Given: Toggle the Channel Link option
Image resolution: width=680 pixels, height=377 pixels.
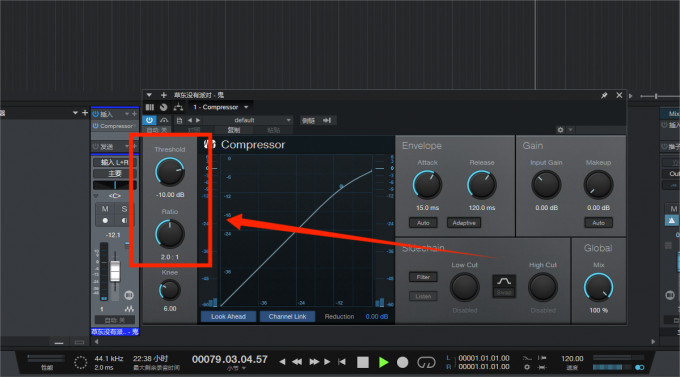Looking at the screenshot, I should tap(287, 317).
